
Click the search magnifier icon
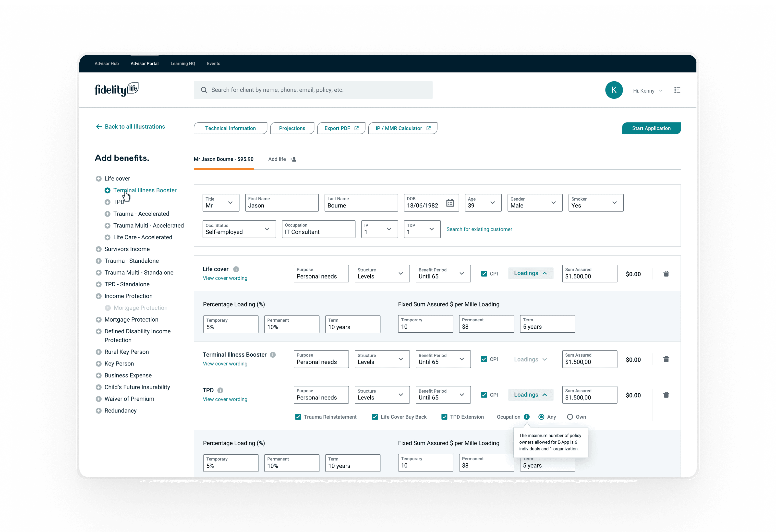[204, 90]
